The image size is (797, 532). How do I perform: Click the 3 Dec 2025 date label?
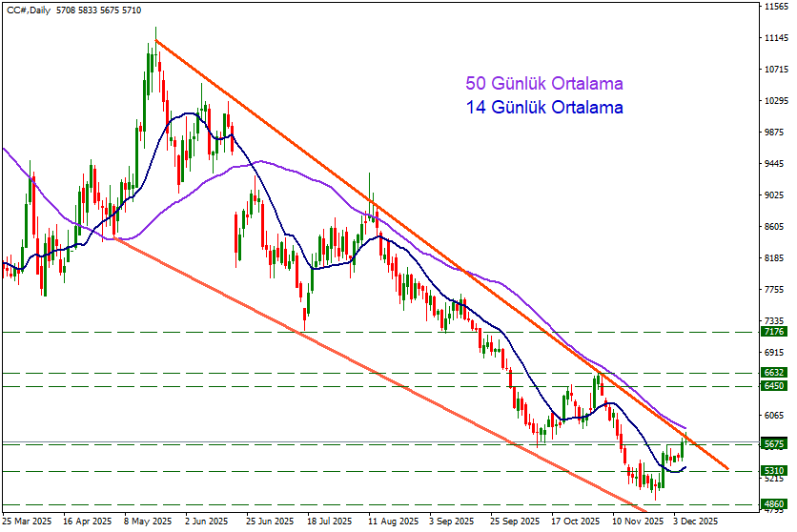(x=697, y=522)
